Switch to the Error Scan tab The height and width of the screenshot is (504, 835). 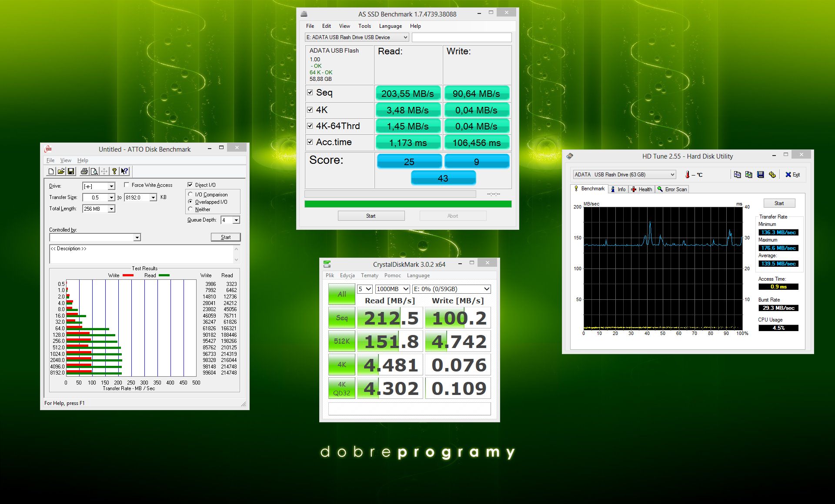click(672, 189)
